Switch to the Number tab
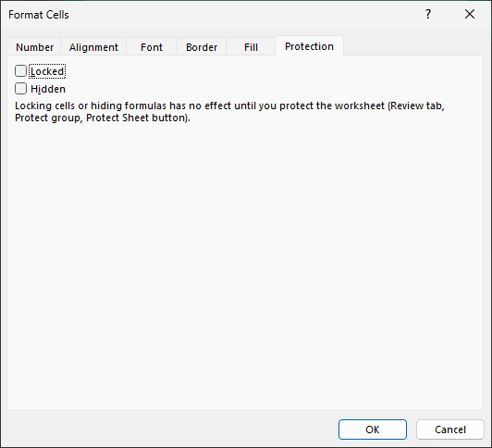 click(34, 47)
